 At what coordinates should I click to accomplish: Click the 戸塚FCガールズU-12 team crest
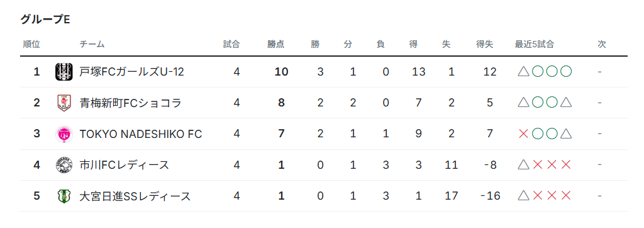pos(64,72)
